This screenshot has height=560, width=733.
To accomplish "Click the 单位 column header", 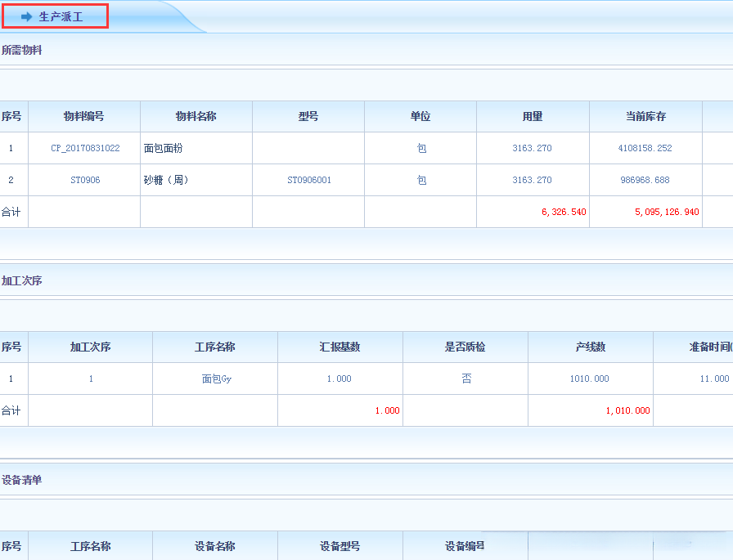I will [420, 116].
